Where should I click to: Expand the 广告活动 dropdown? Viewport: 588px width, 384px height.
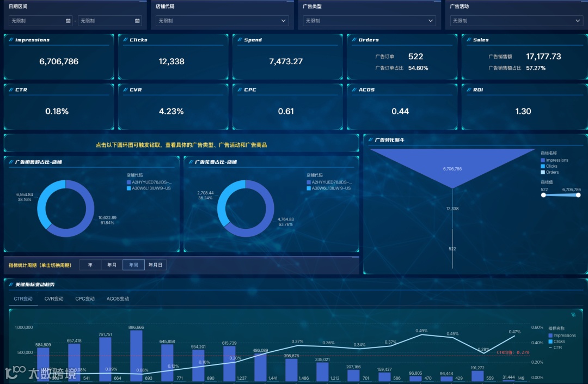516,21
